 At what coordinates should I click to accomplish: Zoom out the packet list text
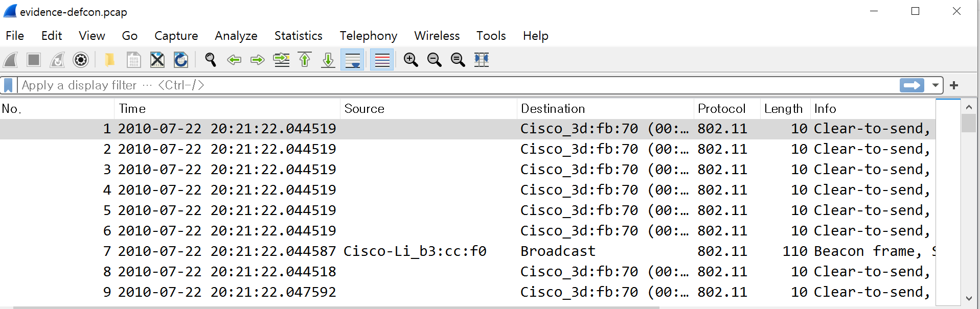(434, 60)
